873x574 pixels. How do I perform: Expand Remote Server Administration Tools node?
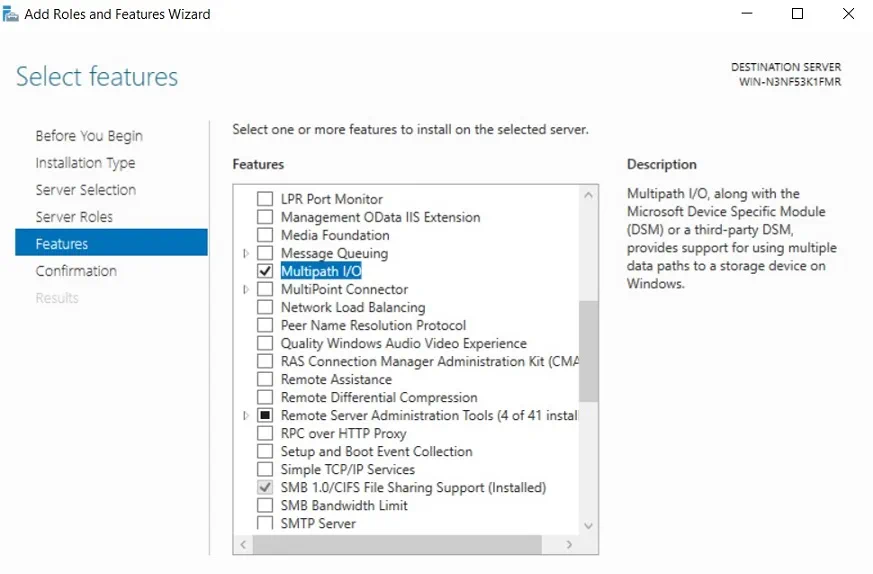(246, 415)
